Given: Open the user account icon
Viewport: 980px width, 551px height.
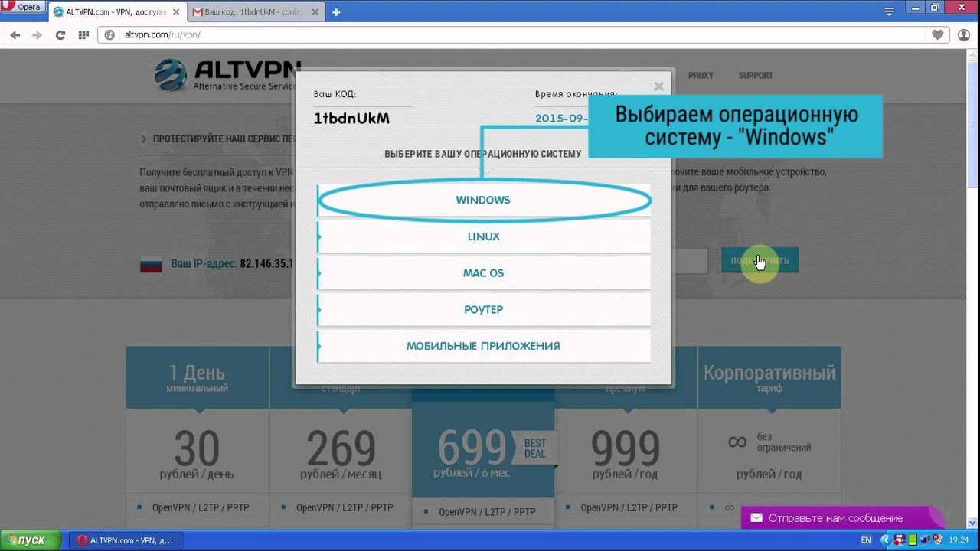Looking at the screenshot, I should pos(964,35).
